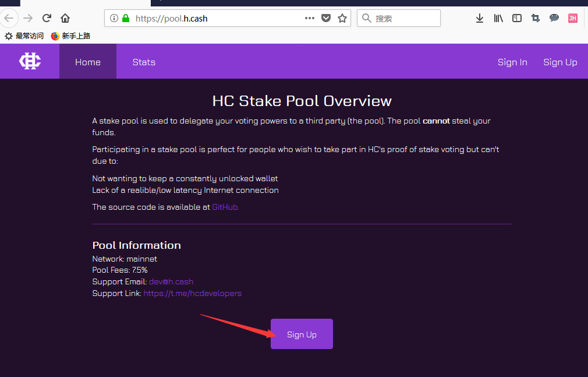Show site information via the info icon

pyautogui.click(x=114, y=18)
